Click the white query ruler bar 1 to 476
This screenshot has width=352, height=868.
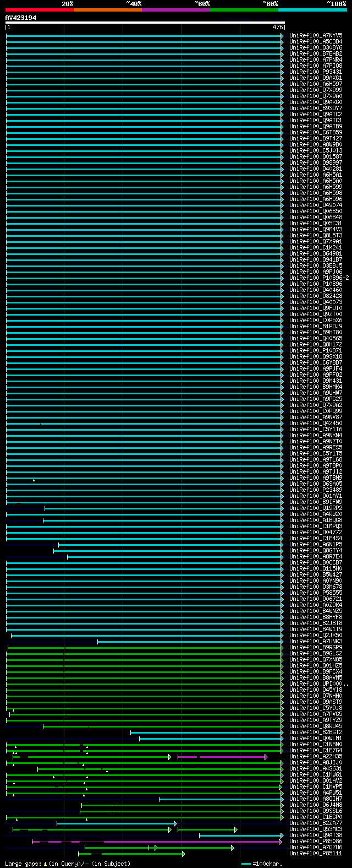click(145, 23)
